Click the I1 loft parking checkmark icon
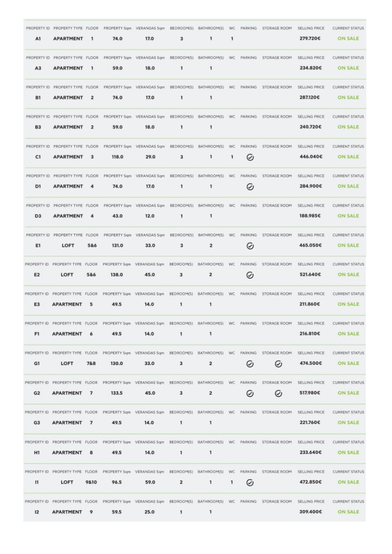Screen dimensions: 392x554 (x=250, y=482)
